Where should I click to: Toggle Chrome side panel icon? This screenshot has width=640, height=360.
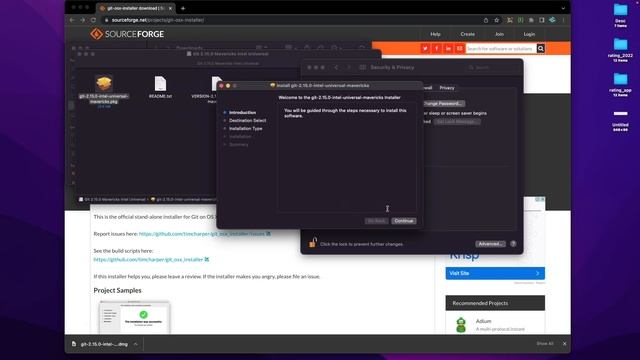point(542,20)
